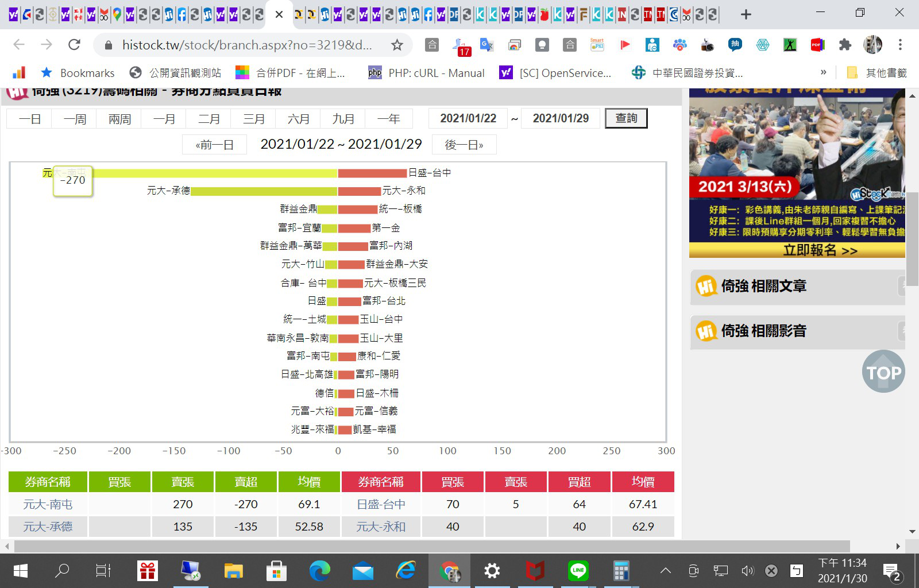Reload the current page
919x588 pixels.
coord(74,45)
